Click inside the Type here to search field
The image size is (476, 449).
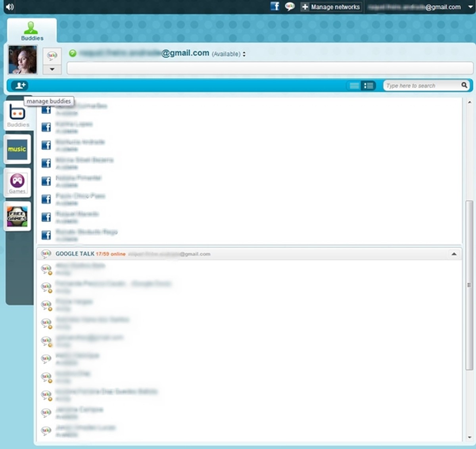pos(420,85)
